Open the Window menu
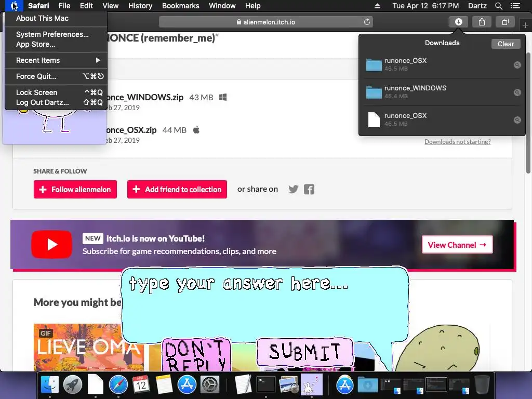Image resolution: width=532 pixels, height=399 pixels. tap(222, 6)
